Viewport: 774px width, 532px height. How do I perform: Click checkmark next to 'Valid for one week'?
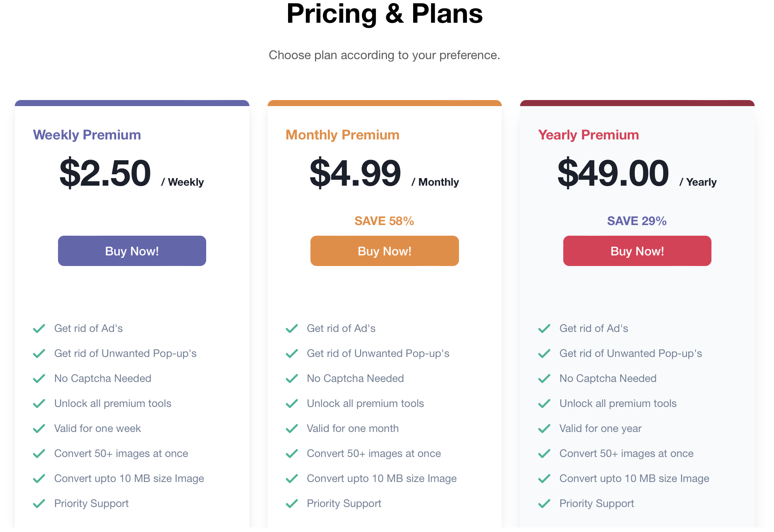pyautogui.click(x=39, y=429)
